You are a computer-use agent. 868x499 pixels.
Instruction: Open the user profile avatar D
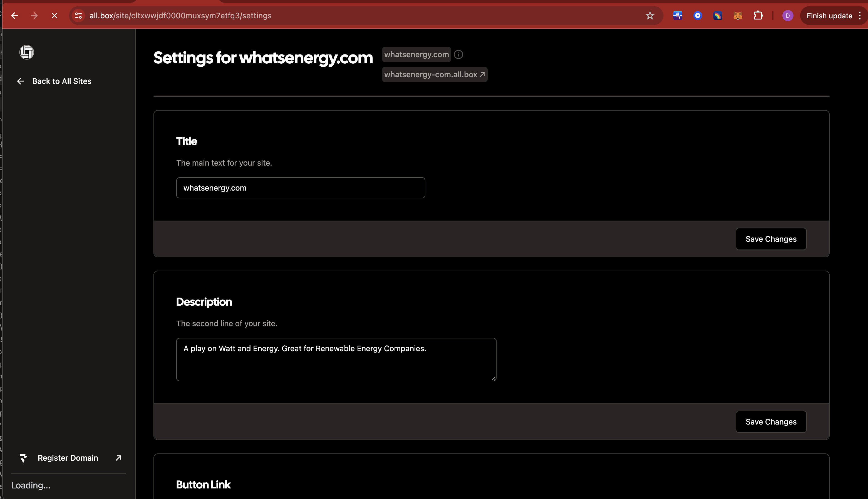pyautogui.click(x=787, y=16)
